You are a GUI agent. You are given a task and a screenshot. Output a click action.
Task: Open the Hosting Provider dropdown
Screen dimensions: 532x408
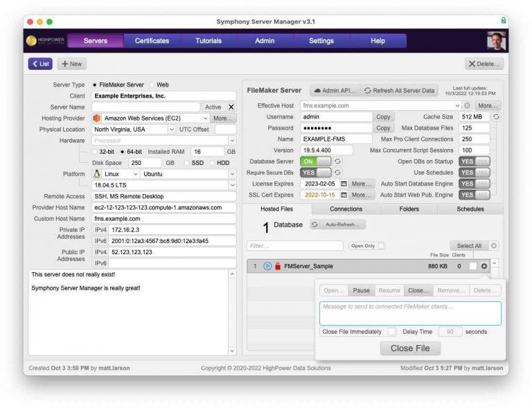click(x=205, y=118)
